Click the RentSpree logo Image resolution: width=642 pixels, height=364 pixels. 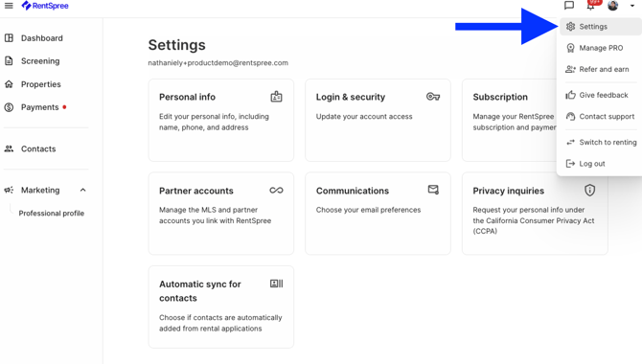coord(45,6)
